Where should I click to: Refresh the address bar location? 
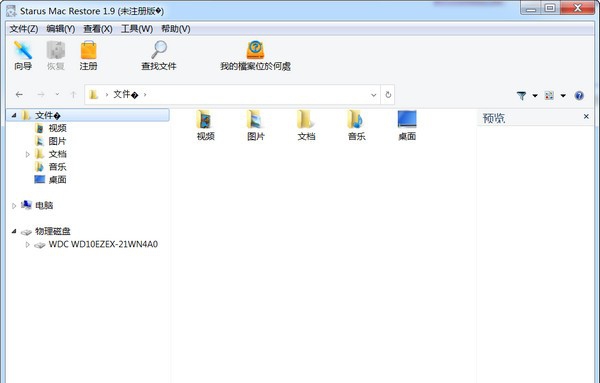coord(388,95)
